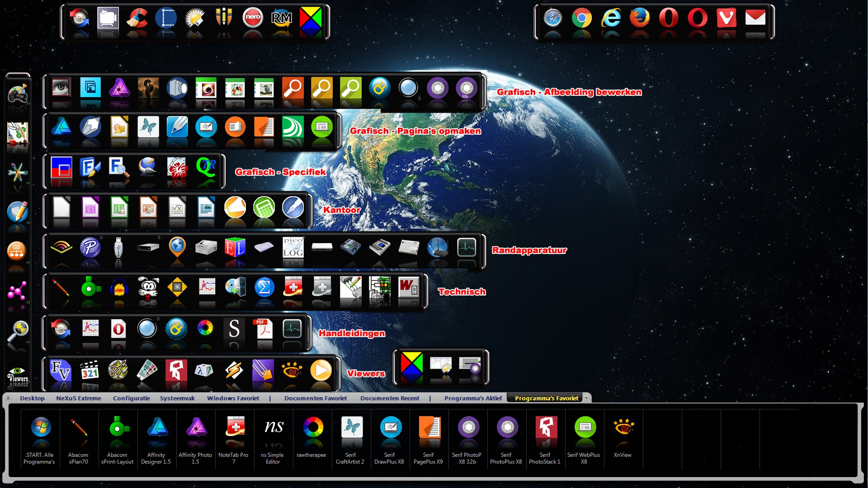The width and height of the screenshot is (868, 488).
Task: Open the orange play button in Viewers dock
Action: [x=321, y=370]
